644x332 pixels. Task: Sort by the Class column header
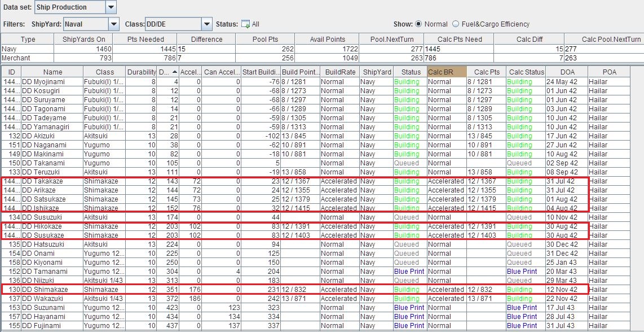pos(105,72)
